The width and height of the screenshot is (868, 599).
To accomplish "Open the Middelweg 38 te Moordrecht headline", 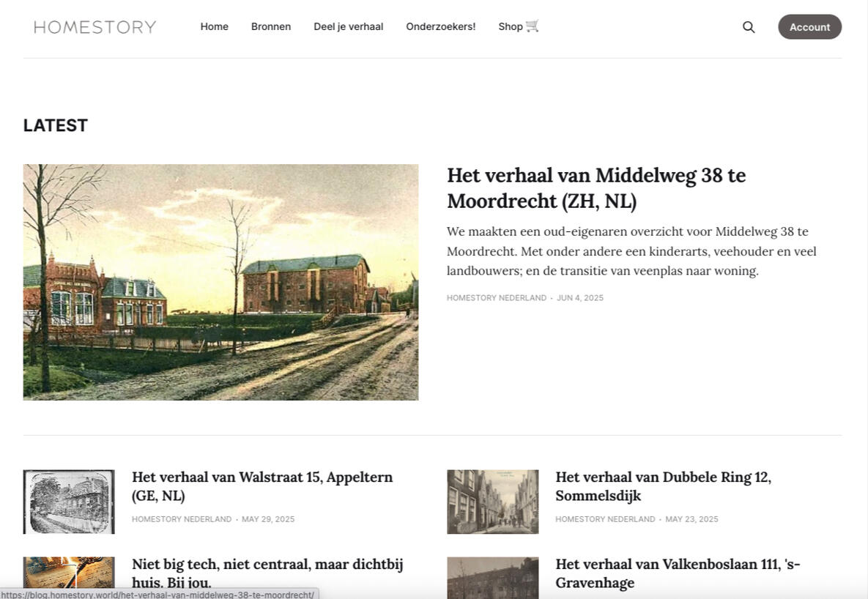I will [596, 187].
